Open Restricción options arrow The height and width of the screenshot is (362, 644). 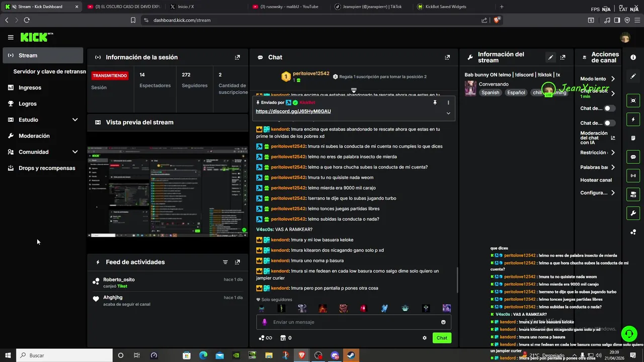[613, 152]
